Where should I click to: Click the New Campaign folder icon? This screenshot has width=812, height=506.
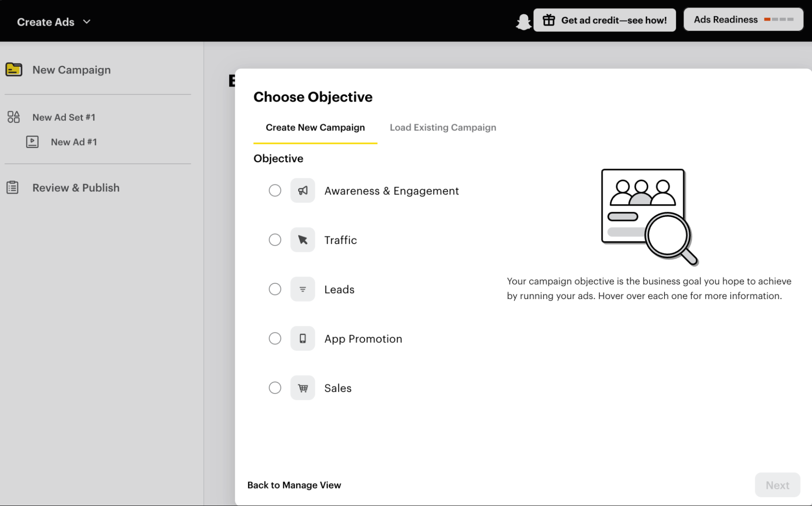(14, 69)
